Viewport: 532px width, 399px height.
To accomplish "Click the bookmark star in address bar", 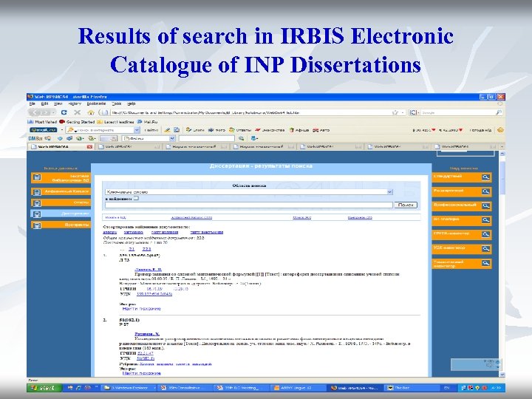I will coord(395,112).
